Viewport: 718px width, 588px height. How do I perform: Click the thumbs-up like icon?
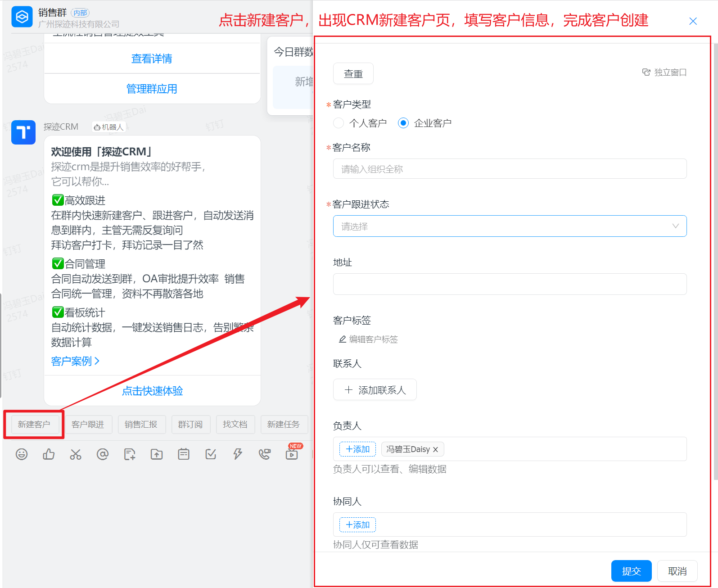pyautogui.click(x=49, y=454)
